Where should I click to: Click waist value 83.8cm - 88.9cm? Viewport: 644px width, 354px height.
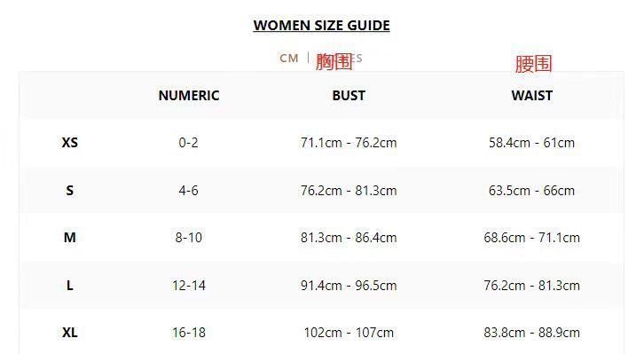click(532, 332)
